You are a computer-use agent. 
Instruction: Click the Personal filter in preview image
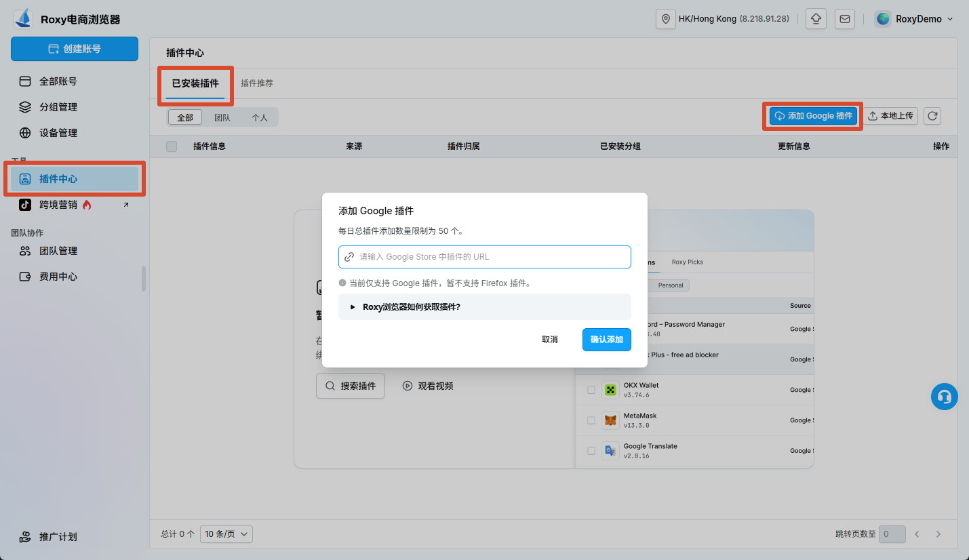[x=671, y=285]
